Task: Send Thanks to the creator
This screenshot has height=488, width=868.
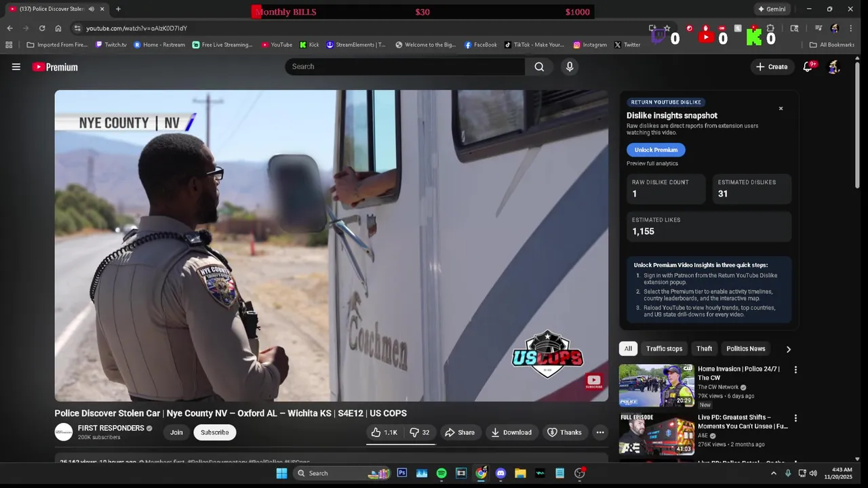Action: (564, 432)
